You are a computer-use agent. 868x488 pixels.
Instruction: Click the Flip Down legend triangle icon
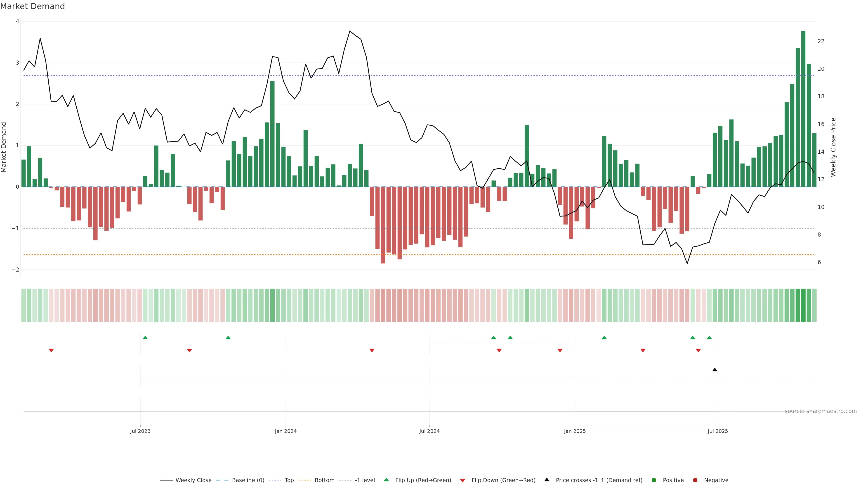(x=463, y=480)
